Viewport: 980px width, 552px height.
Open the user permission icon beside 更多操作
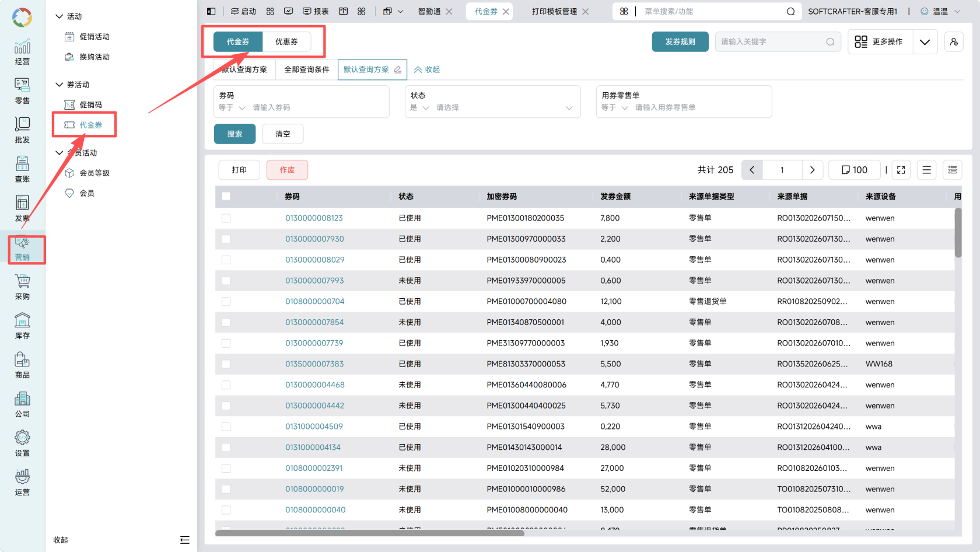pos(954,42)
